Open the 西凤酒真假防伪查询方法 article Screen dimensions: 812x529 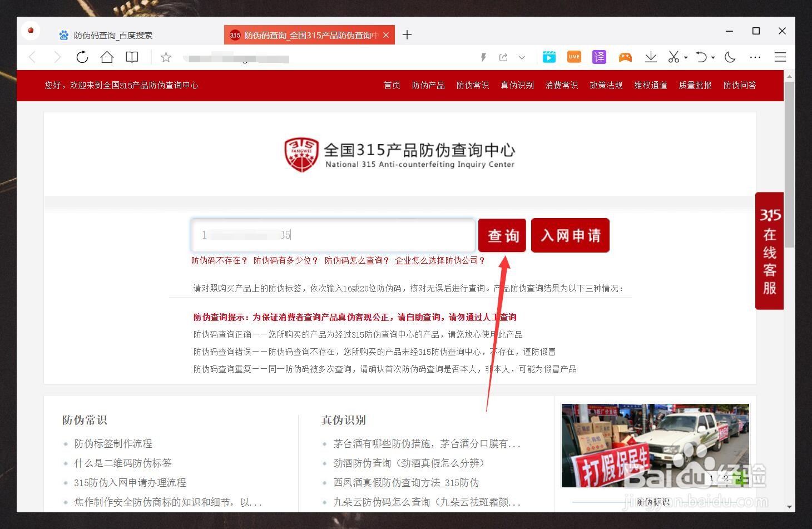click(x=406, y=482)
